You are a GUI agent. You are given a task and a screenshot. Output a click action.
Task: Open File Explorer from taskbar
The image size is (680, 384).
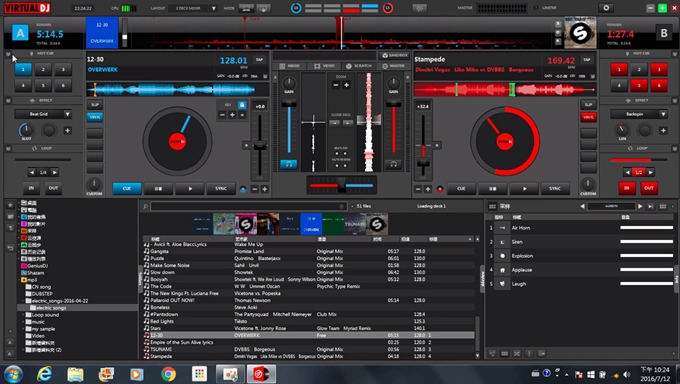pos(75,374)
